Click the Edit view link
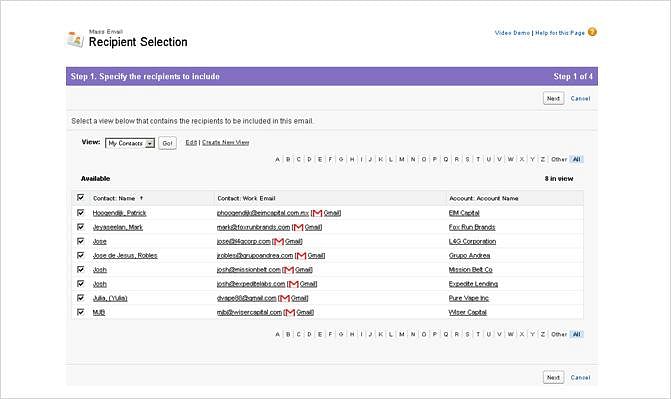Screen dimensions: 671x399 191,143
